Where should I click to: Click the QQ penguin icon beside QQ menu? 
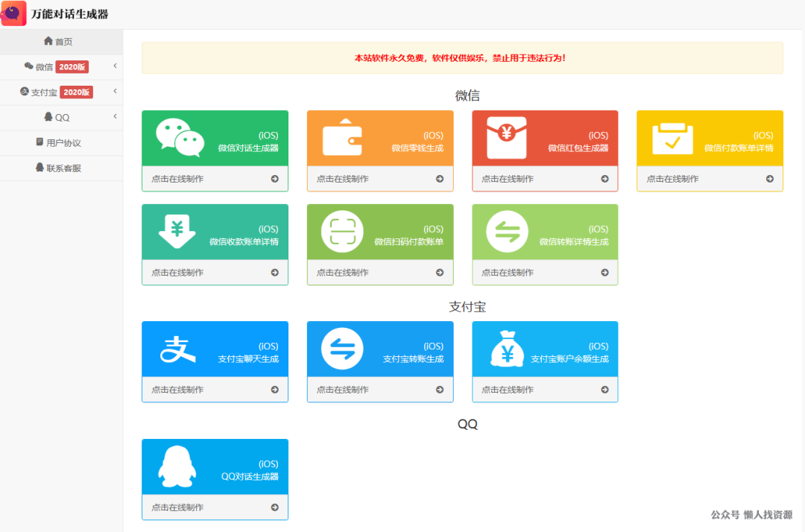point(48,116)
